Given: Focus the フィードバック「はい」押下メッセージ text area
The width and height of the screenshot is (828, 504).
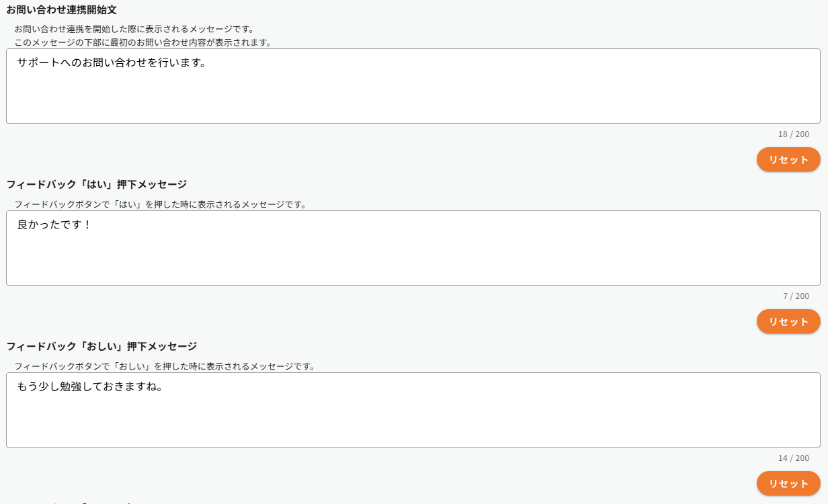Looking at the screenshot, I should (413, 256).
